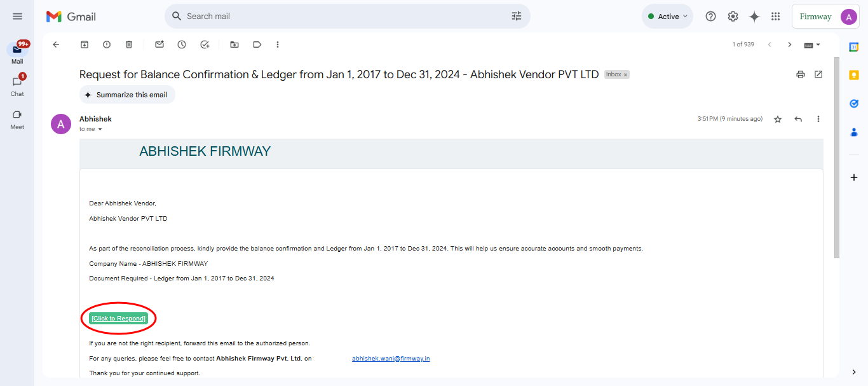Switch to the Meet section

click(x=17, y=119)
